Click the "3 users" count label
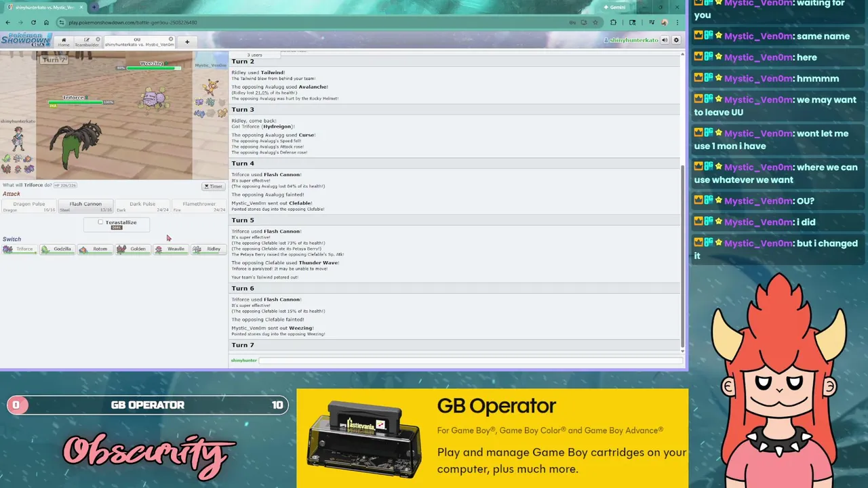 tap(254, 55)
